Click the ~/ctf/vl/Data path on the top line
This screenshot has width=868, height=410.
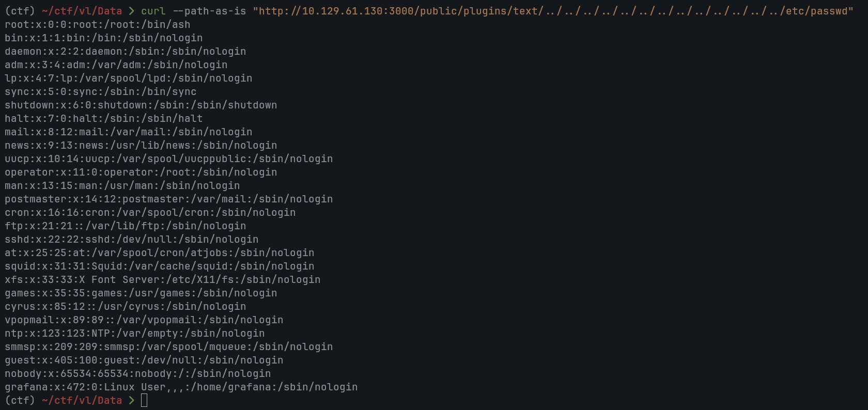coord(82,11)
